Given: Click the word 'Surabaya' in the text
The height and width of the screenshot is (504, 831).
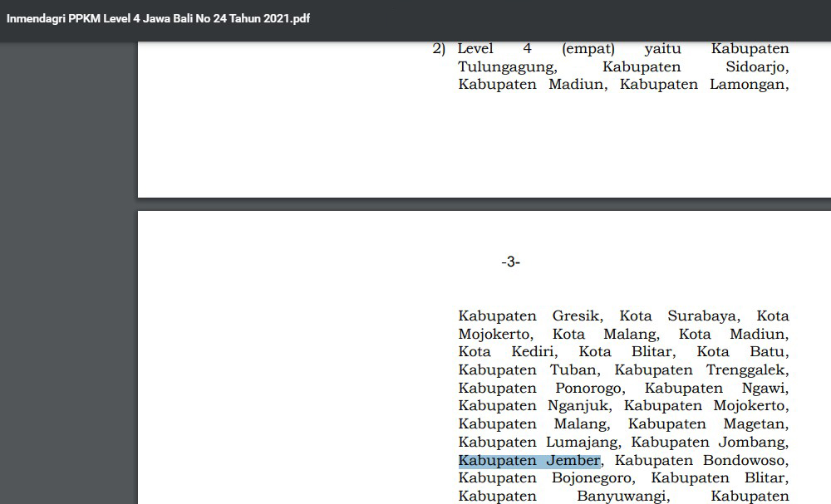Looking at the screenshot, I should [701, 316].
